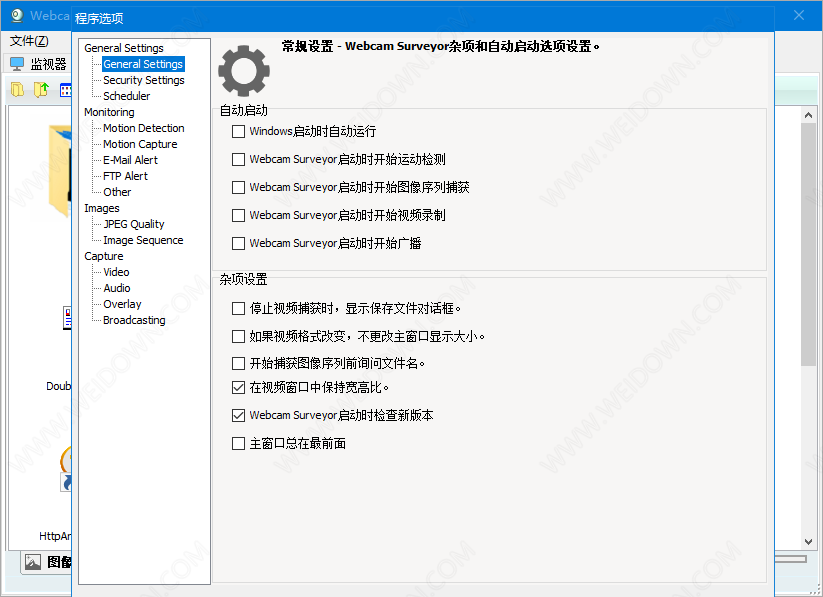Click the yellow folders icon in the file toolbar

click(x=17, y=90)
